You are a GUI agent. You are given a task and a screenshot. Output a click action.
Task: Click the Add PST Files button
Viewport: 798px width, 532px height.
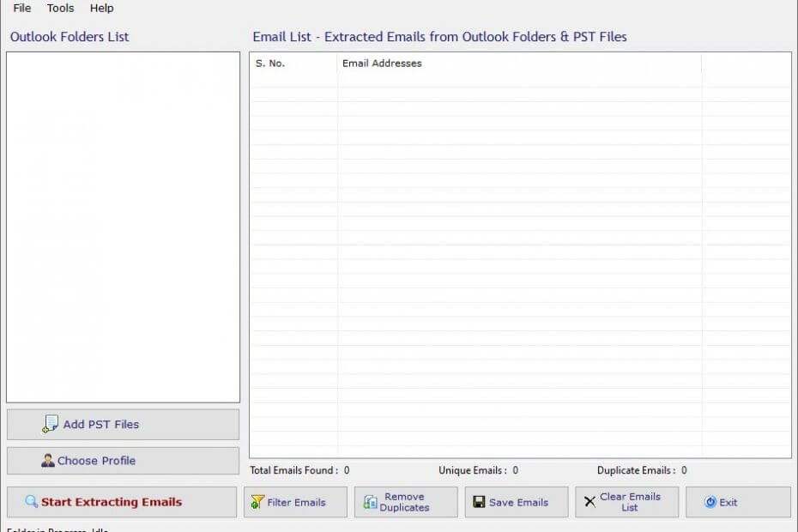pyautogui.click(x=123, y=424)
